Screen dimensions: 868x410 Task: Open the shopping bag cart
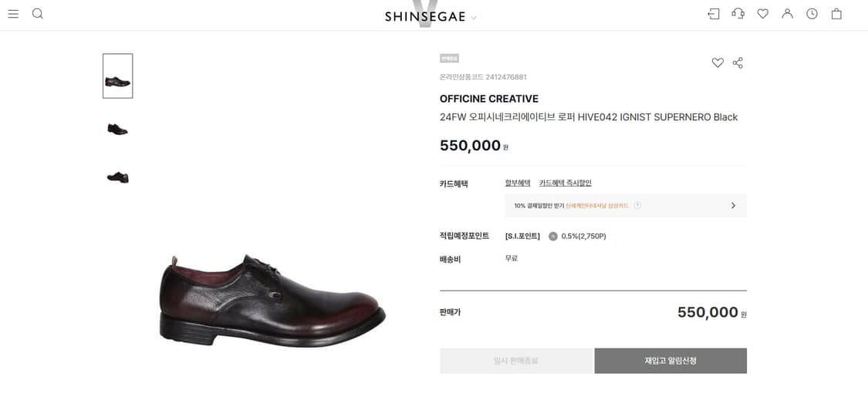click(836, 14)
